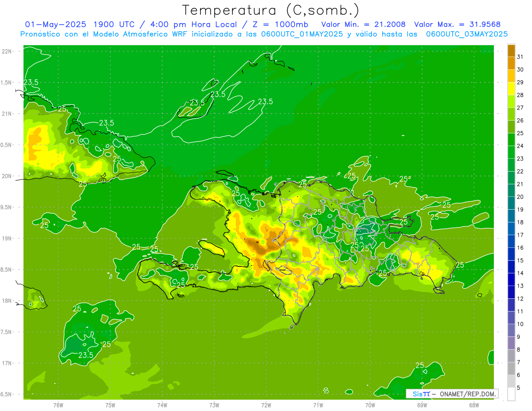Click latitude axis label "17N"
This screenshot has width=532, height=411.
pyautogui.click(x=7, y=363)
